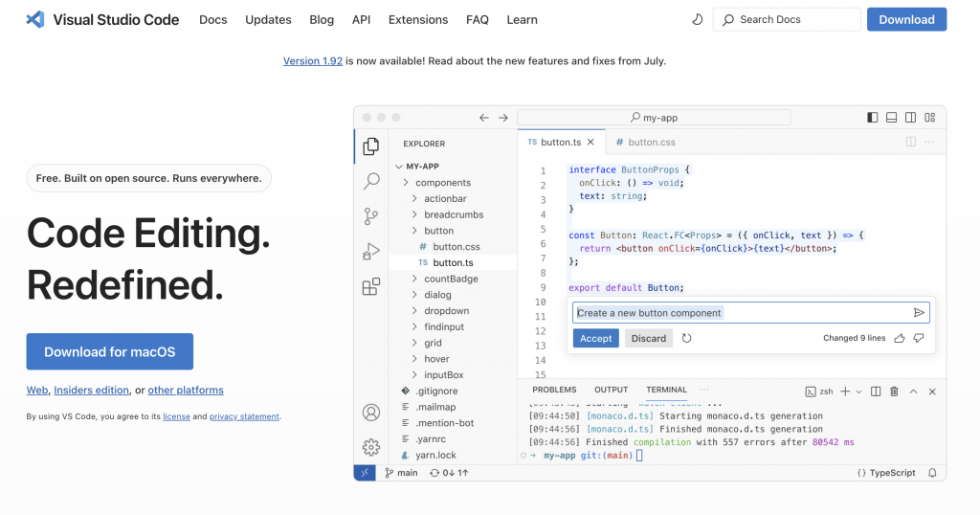Expand the findinput folder
Image resolution: width=980 pixels, height=515 pixels.
click(x=414, y=326)
